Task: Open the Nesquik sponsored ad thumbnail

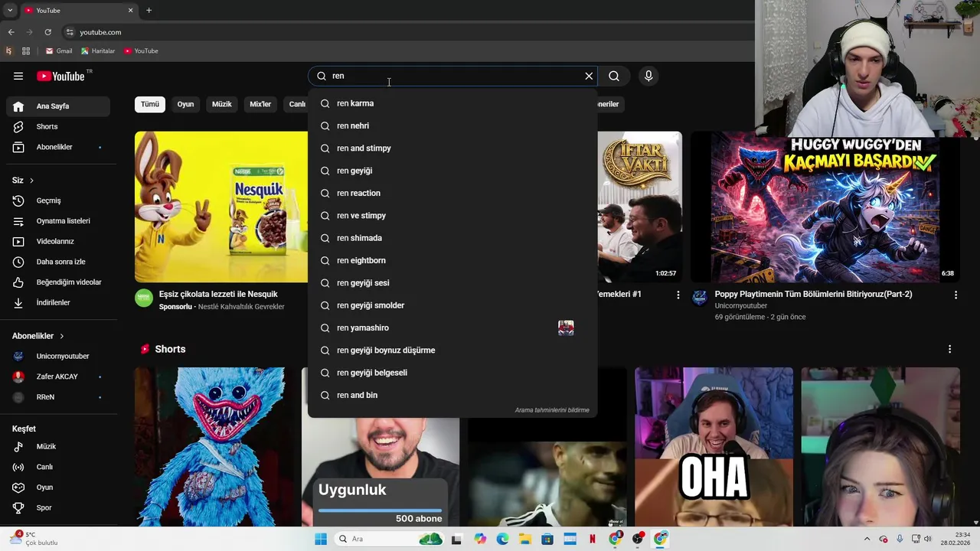Action: pyautogui.click(x=221, y=207)
